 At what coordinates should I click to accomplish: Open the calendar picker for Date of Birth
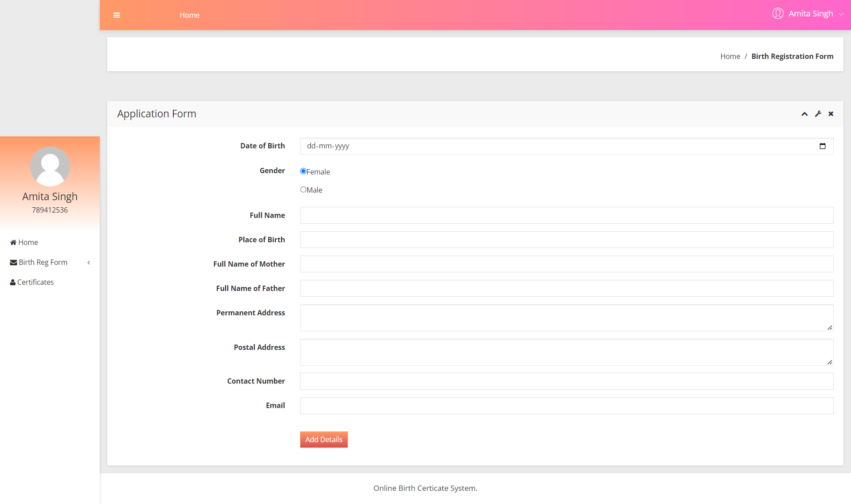point(823,146)
